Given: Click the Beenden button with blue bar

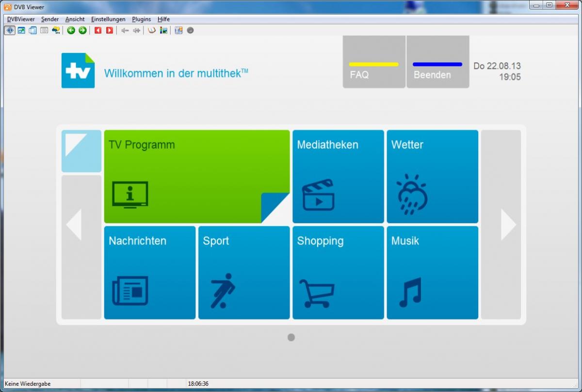Looking at the screenshot, I should (x=437, y=62).
